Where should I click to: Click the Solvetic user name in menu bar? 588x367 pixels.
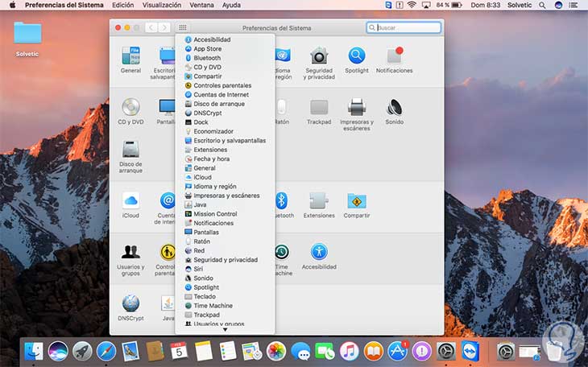(x=520, y=6)
